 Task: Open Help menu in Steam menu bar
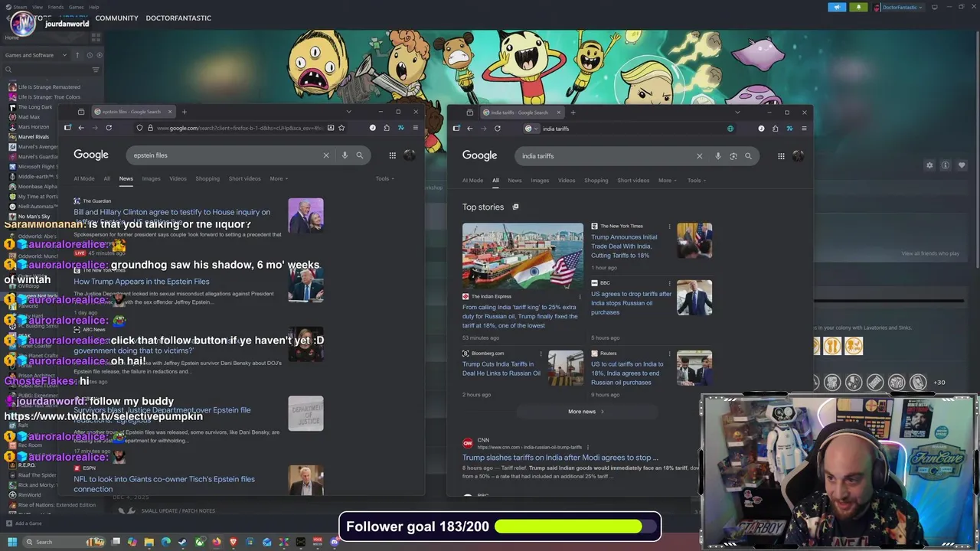93,7
